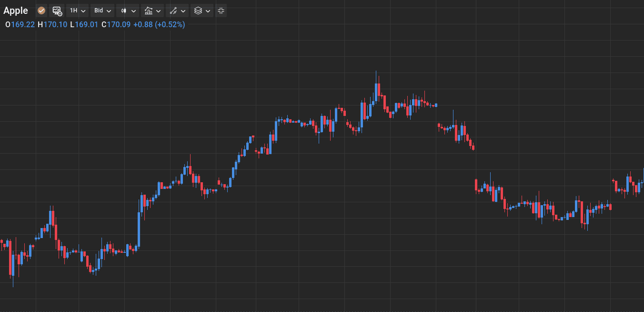Click the Apple symbol name
The height and width of the screenshot is (312, 644).
(x=16, y=10)
